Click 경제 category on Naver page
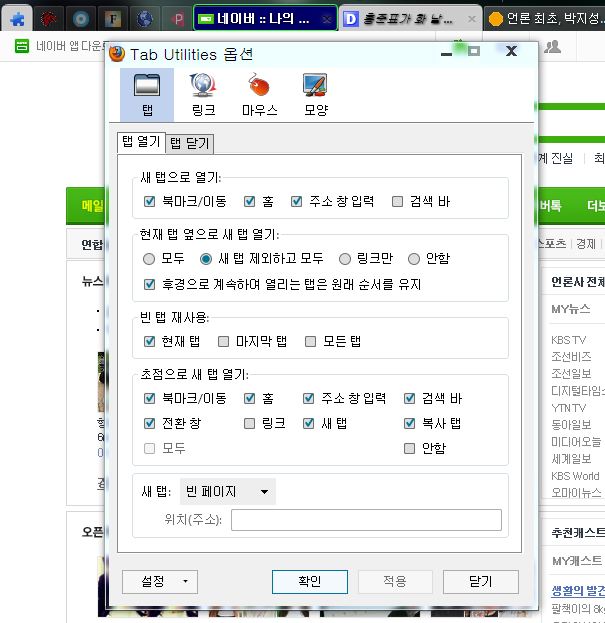The image size is (605, 623). pos(586,244)
